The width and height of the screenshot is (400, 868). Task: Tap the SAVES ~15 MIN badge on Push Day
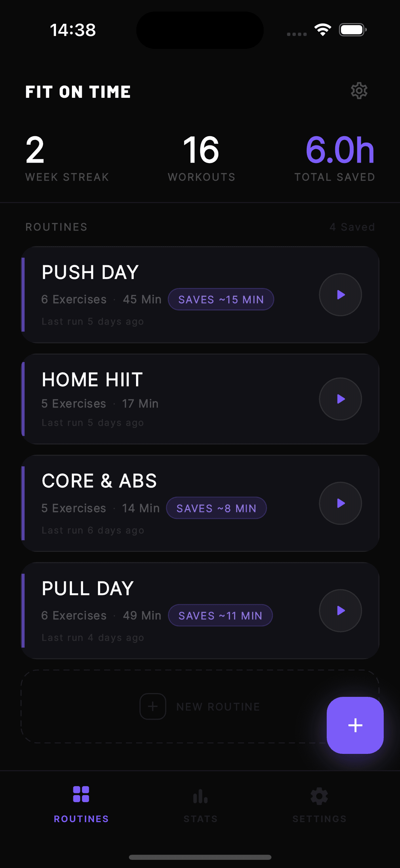(221, 299)
